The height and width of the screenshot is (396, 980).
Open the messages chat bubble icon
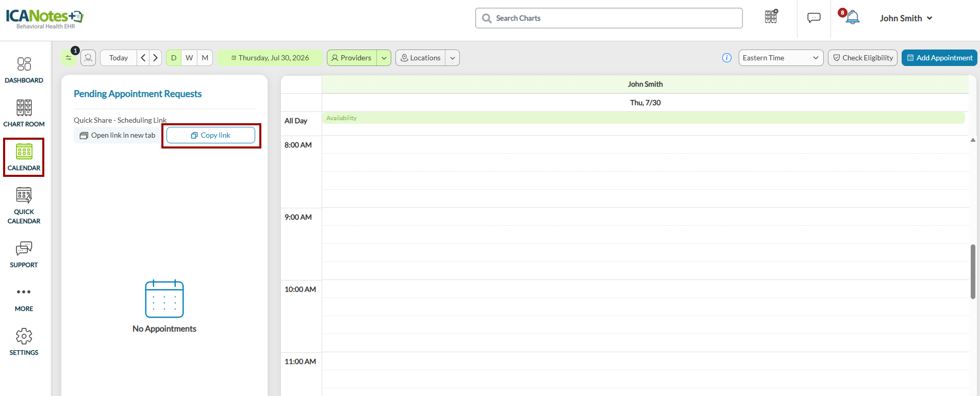click(x=813, y=18)
